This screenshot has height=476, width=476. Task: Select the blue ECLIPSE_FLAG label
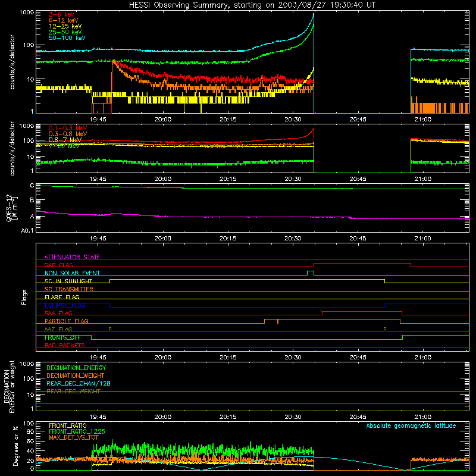65,305
